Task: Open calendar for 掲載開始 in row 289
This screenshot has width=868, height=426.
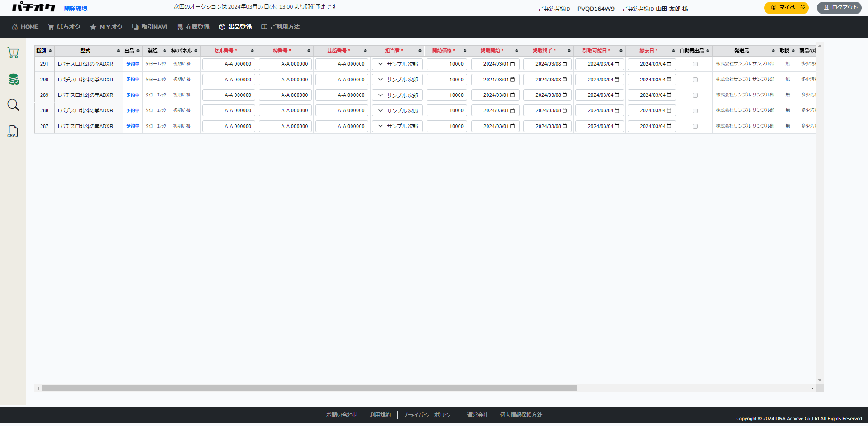Action: (x=512, y=95)
